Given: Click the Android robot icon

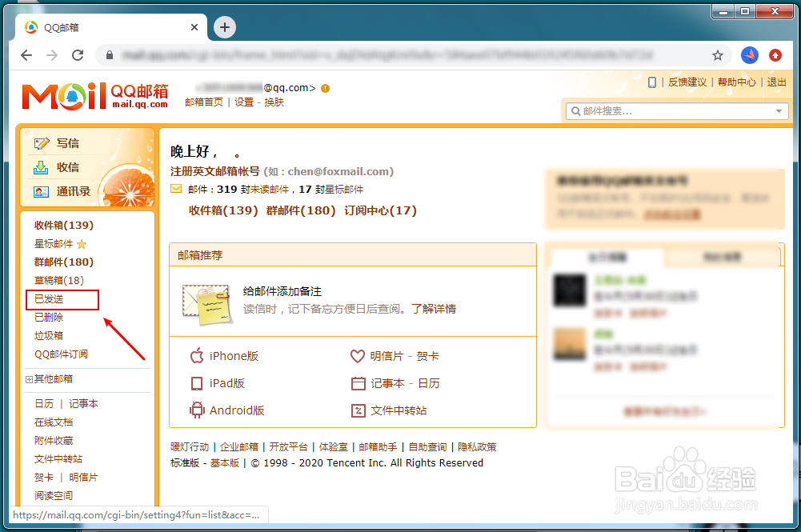Looking at the screenshot, I should (x=197, y=410).
